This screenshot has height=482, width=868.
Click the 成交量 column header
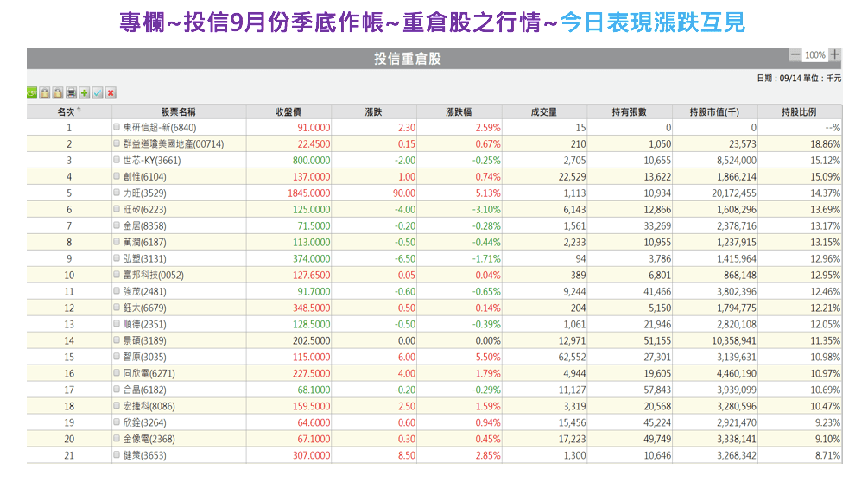544,111
